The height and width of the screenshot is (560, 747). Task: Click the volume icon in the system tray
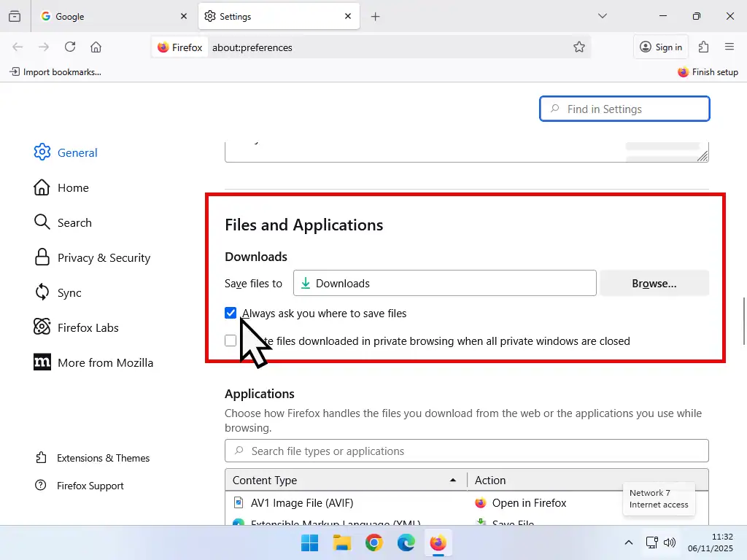click(x=670, y=542)
